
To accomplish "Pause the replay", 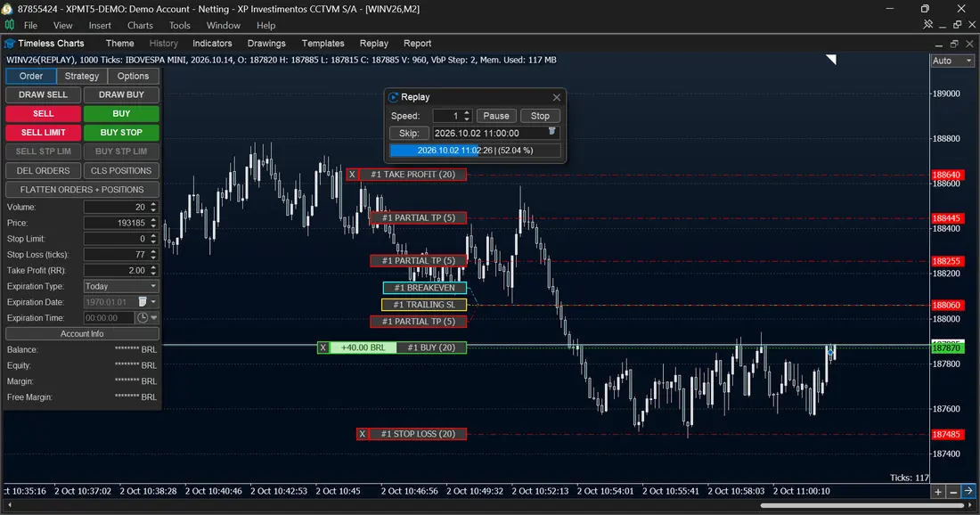I will 496,116.
